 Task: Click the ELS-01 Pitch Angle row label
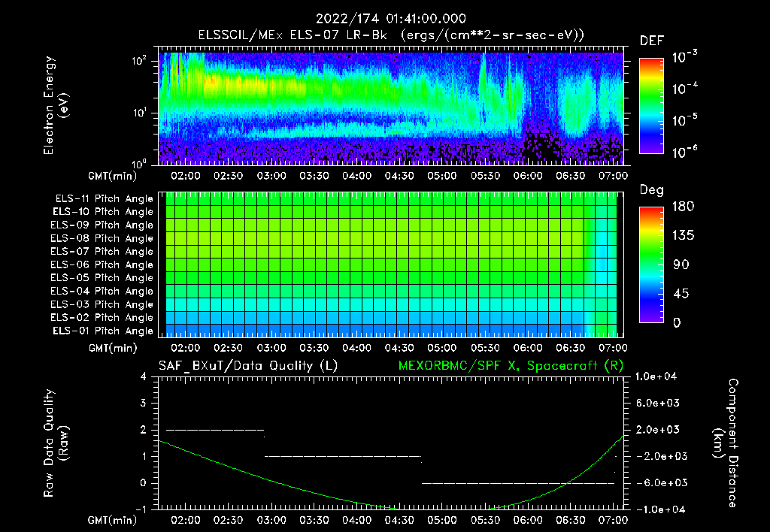tap(103, 331)
